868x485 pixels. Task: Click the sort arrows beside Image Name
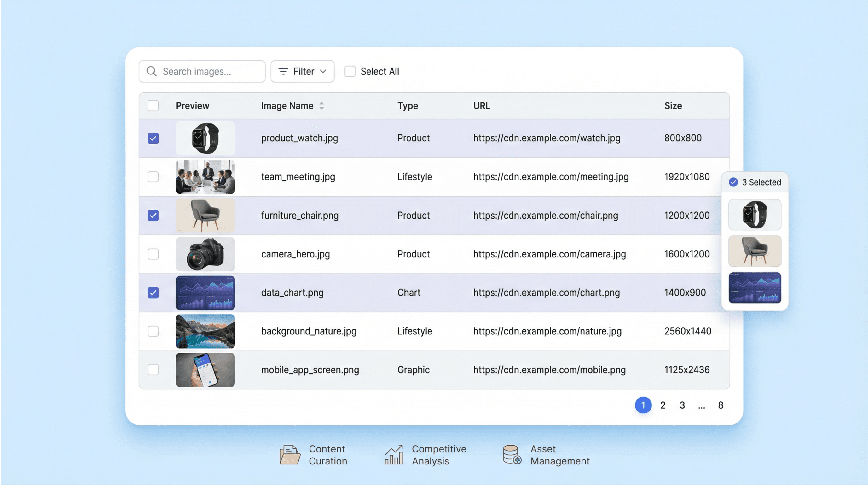322,106
